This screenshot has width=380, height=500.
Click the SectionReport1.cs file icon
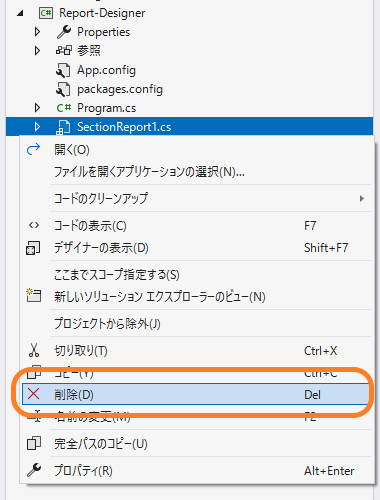point(63,128)
